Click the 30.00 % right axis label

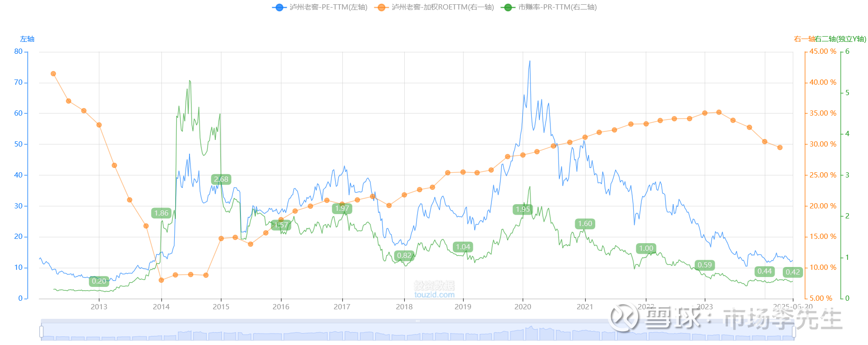click(x=823, y=144)
